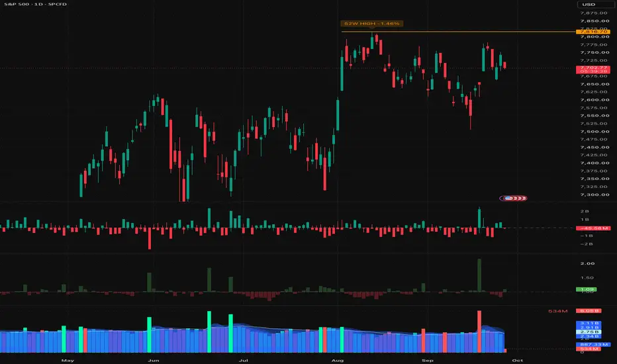This screenshot has width=617, height=364.
Task: Click the 2.91B blue volume label
Action: pyautogui.click(x=589, y=328)
